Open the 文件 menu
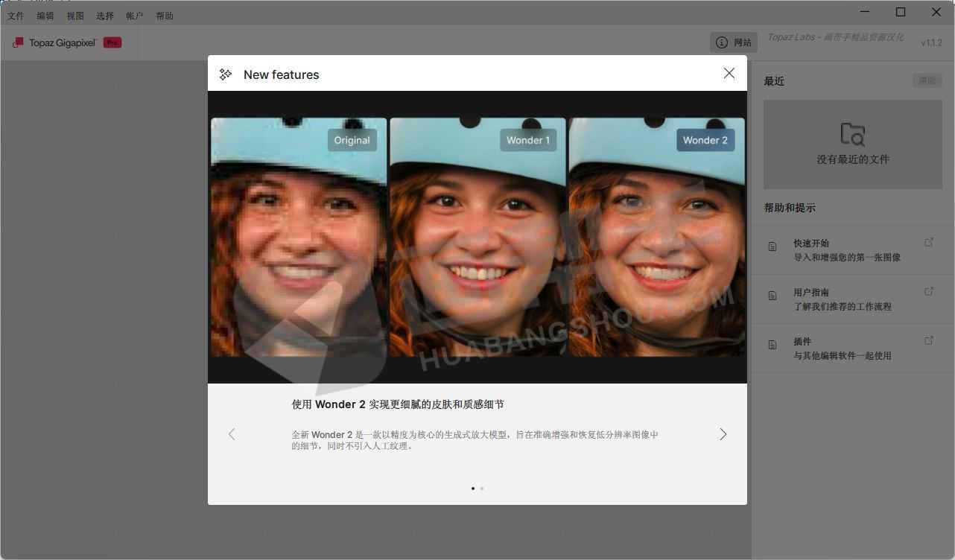The height and width of the screenshot is (560, 955). 16,16
